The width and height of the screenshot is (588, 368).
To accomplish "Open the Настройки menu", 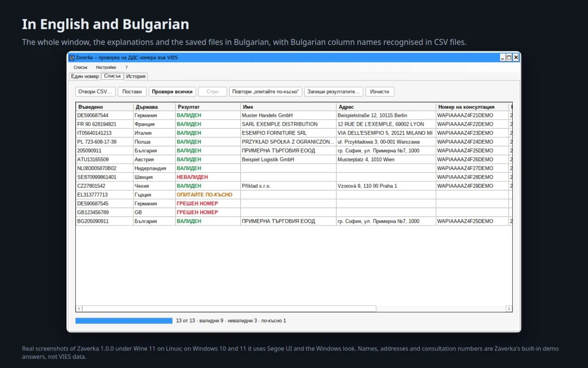I will point(106,67).
